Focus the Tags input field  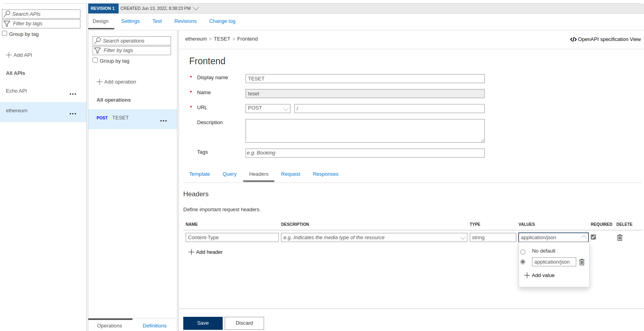(365, 153)
